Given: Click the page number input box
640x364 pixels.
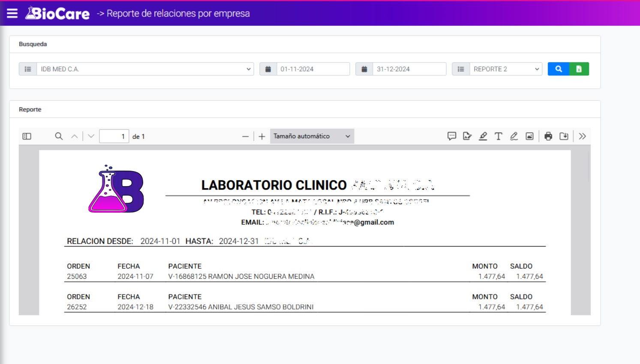Looking at the screenshot, I should coord(114,136).
